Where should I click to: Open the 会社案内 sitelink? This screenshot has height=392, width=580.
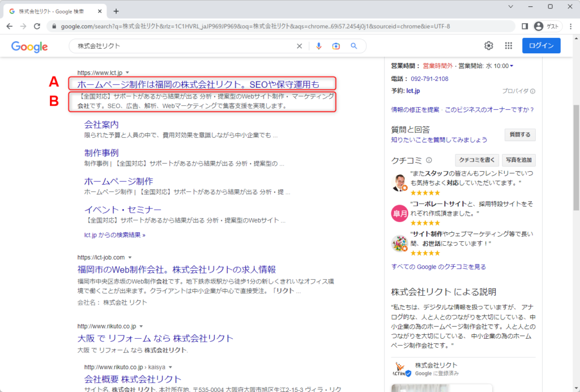pos(101,125)
